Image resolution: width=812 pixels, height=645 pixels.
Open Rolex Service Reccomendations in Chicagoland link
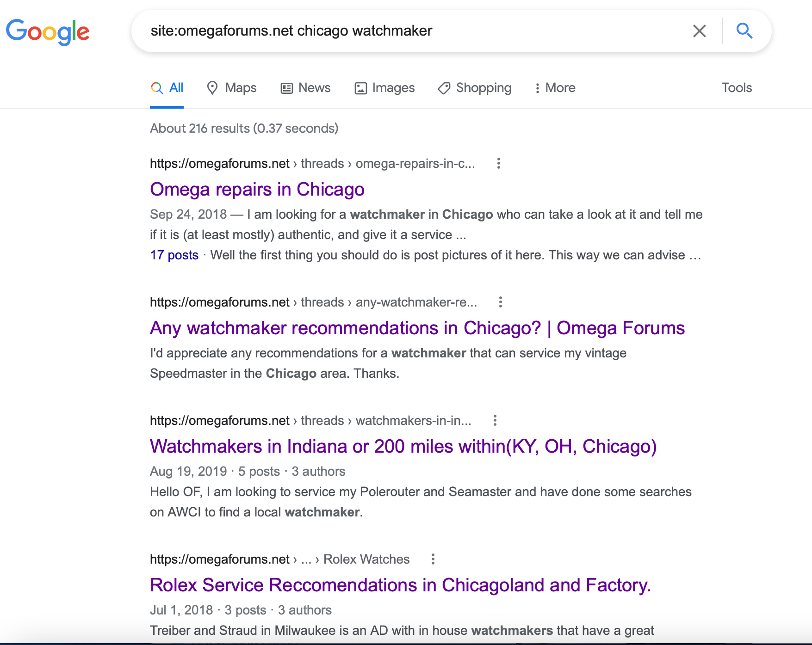[400, 585]
